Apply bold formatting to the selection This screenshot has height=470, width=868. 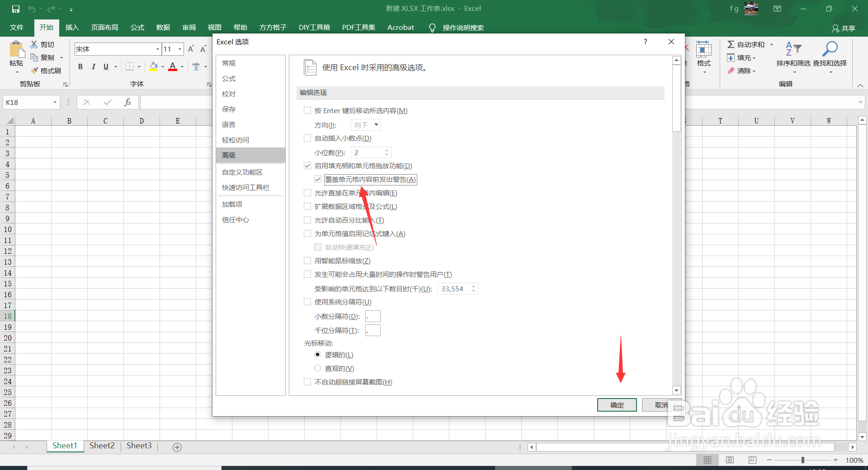click(80, 66)
